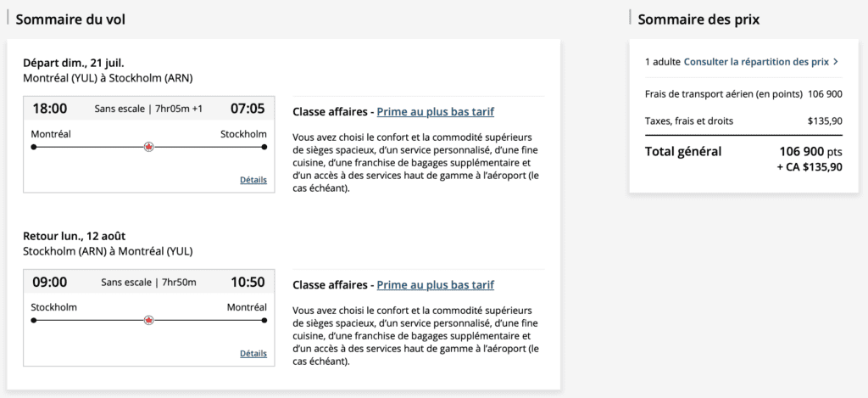Open Détails for the Stockholm to Montréal flight

(x=253, y=353)
